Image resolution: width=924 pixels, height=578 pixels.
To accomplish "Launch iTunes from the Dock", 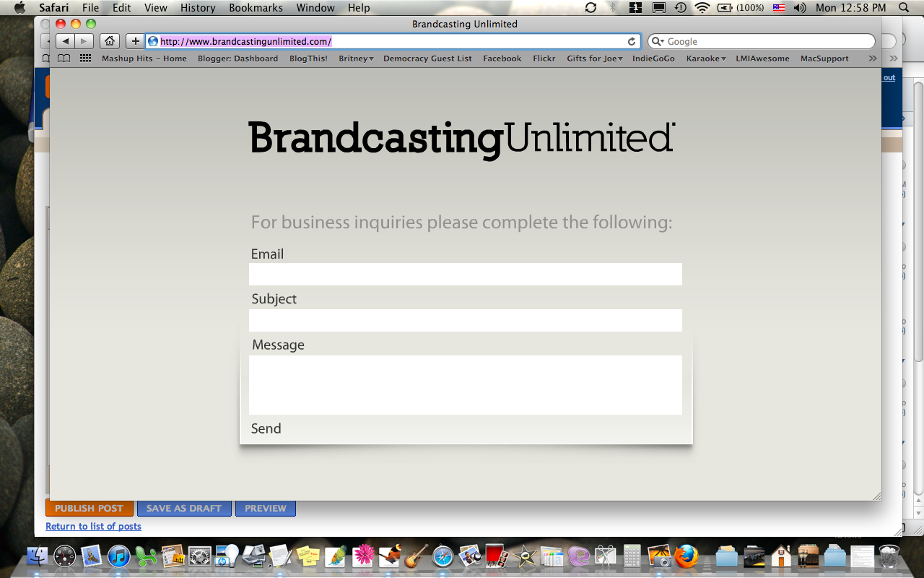I will pos(118,556).
